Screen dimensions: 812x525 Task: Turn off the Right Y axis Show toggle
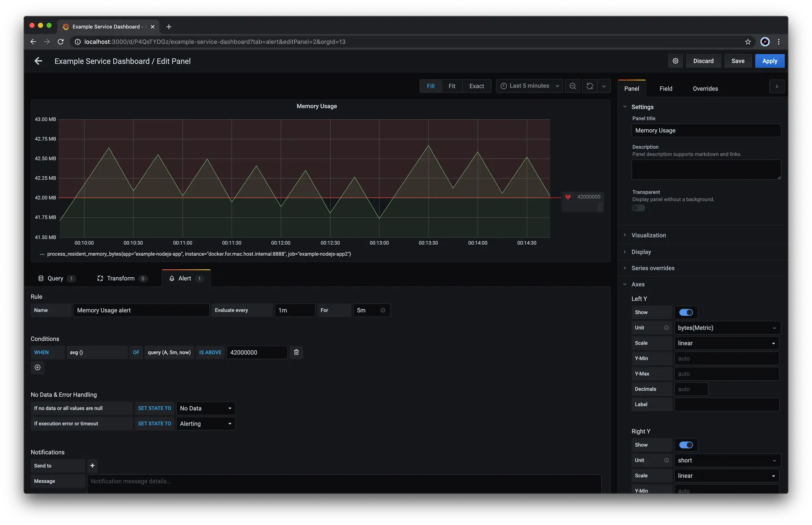click(686, 445)
